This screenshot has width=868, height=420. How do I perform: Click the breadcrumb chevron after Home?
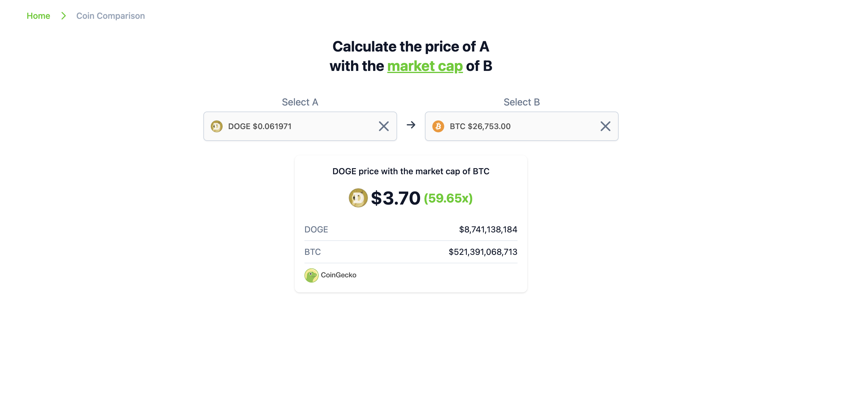(63, 15)
